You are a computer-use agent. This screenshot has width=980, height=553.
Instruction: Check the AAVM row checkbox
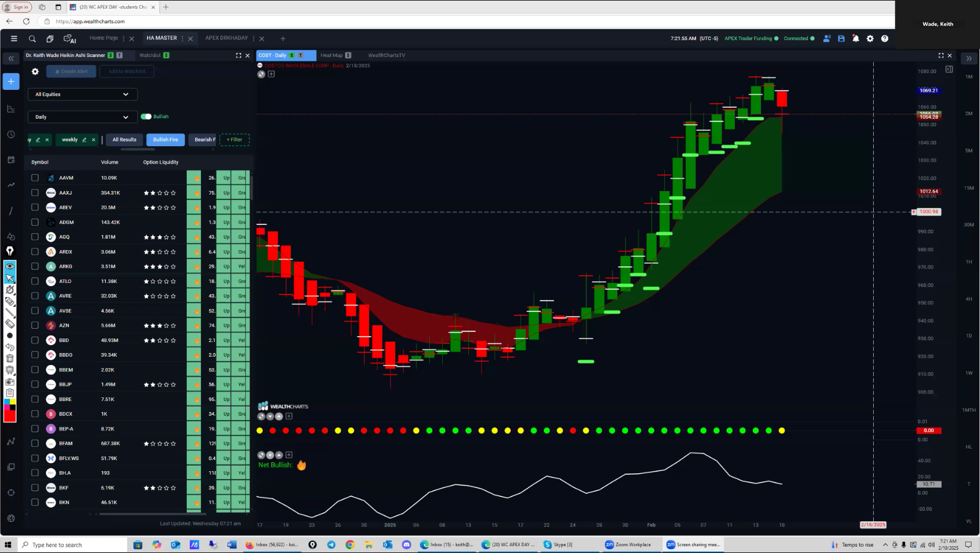pos(35,178)
